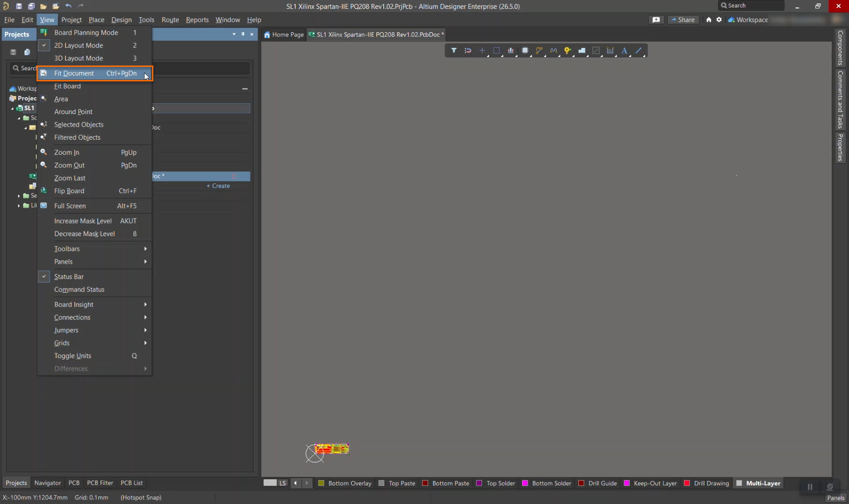Expand the Toolbars submenu
The height and width of the screenshot is (504, 849).
(67, 248)
